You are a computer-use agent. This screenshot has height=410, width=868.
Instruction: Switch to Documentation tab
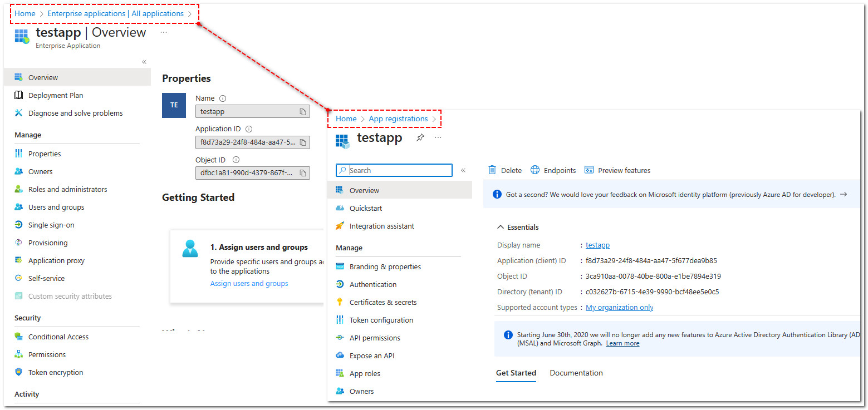[576, 373]
